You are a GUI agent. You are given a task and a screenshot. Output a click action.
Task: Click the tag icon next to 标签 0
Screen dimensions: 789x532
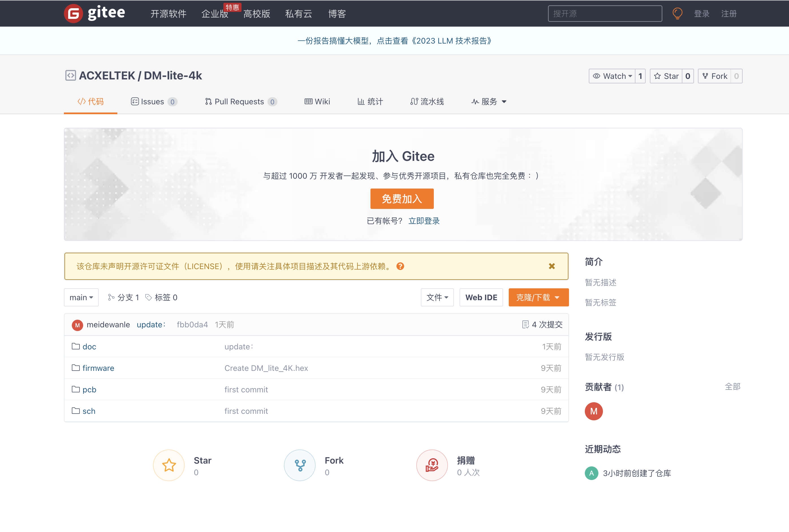pos(148,298)
